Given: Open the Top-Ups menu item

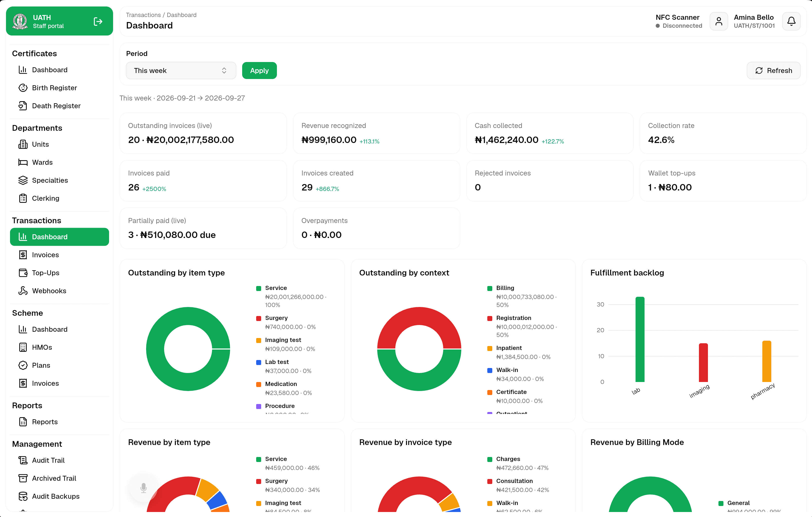Looking at the screenshot, I should (x=59, y=273).
